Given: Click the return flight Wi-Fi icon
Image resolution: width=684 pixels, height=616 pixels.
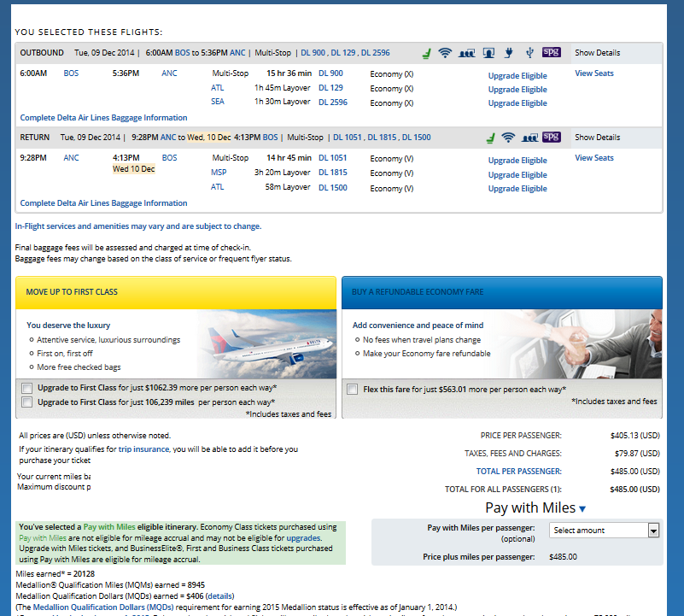Looking at the screenshot, I should pyautogui.click(x=509, y=137).
